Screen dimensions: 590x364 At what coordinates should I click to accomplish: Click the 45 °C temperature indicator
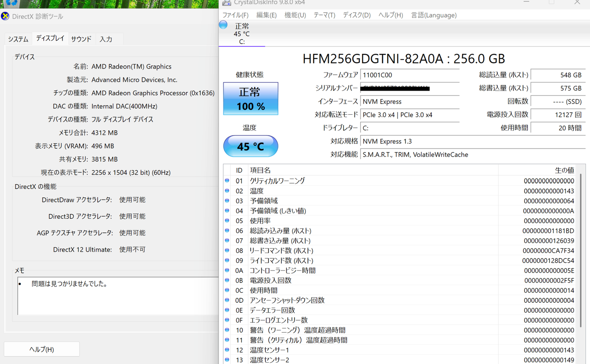(x=251, y=146)
